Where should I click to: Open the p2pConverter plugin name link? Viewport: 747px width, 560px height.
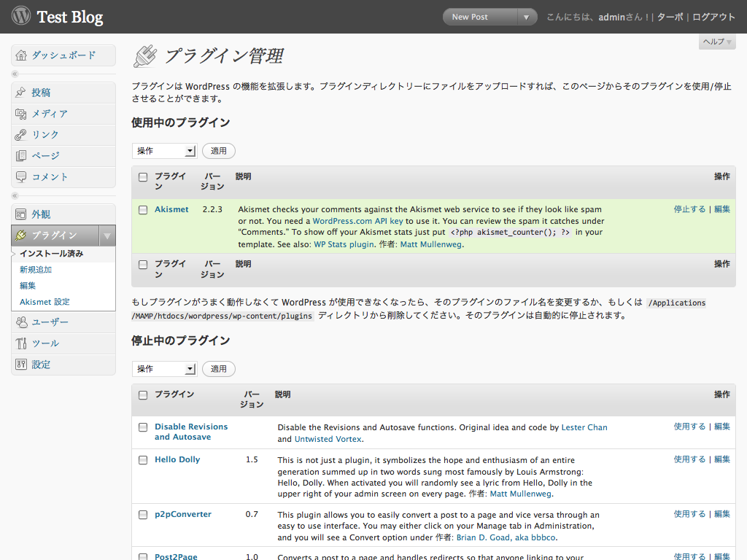tap(183, 514)
